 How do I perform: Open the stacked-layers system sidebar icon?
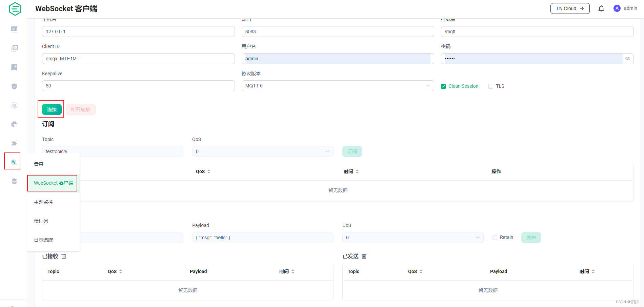[x=14, y=181]
